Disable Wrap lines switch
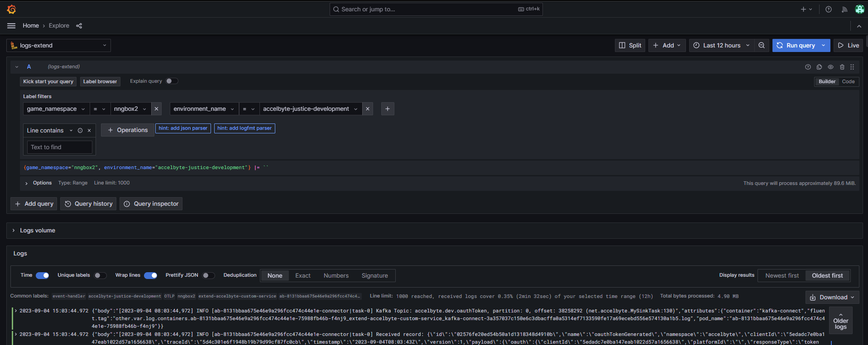The height and width of the screenshot is (345, 868). coord(151,275)
